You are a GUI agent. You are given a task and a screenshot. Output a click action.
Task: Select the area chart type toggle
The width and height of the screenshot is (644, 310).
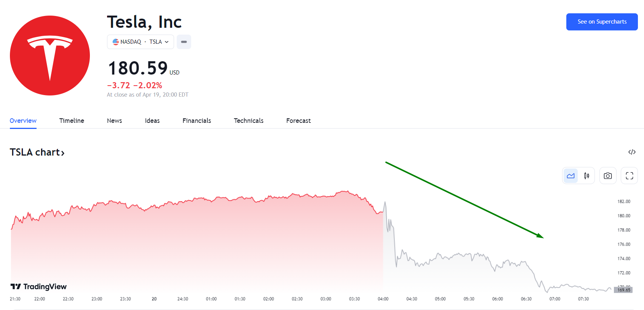(570, 176)
